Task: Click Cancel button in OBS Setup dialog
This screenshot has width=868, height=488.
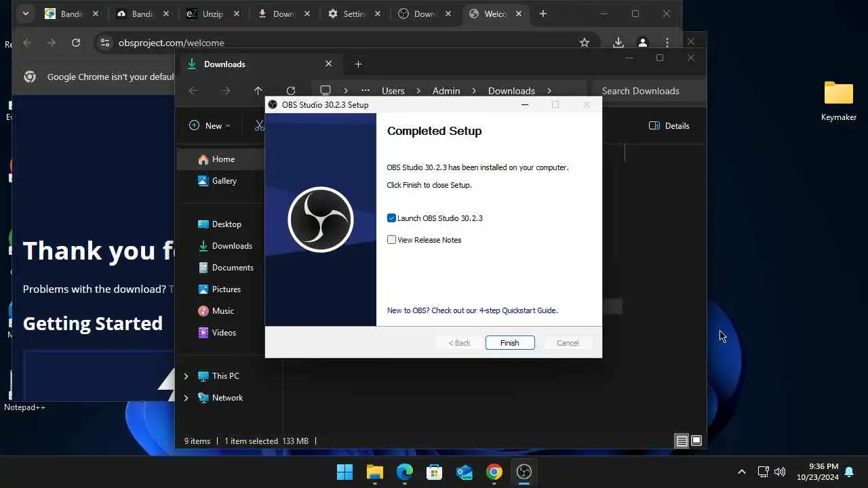Action: 568,343
